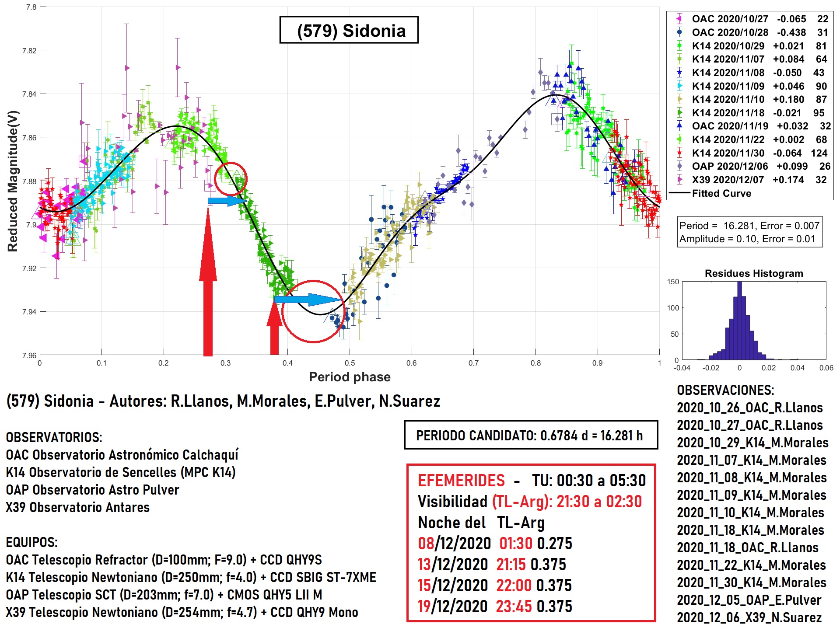Viewport: 840px width, 631px height.
Task: Select 2020_11_09_K14_M.Morales observation
Action: (752, 495)
